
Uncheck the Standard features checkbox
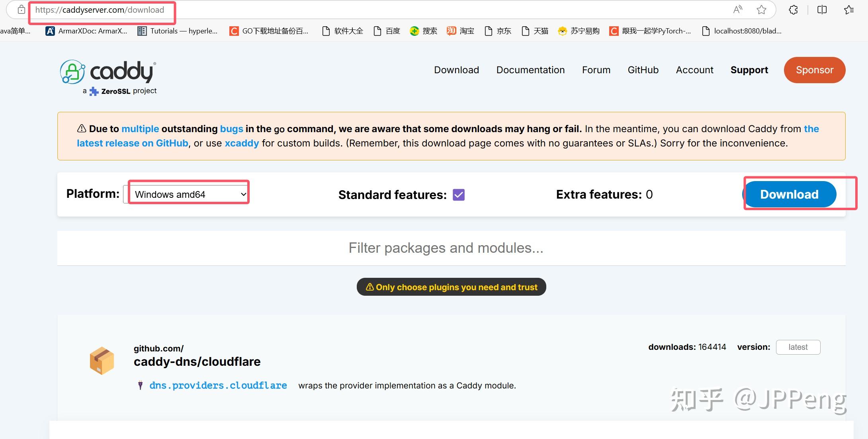tap(459, 195)
